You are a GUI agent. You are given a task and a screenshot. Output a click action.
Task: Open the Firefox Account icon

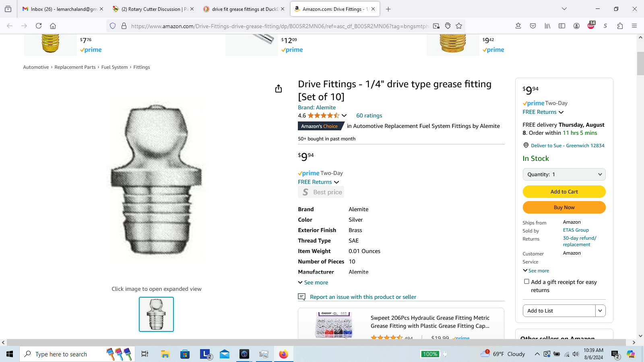tap(576, 26)
